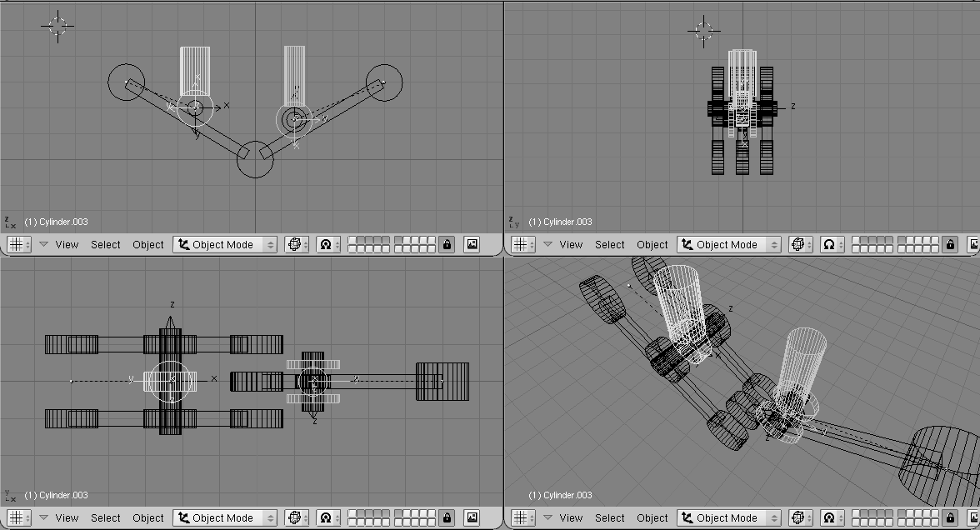Click the 3D cursor crosshair in the side view
This screenshot has width=980, height=530.
click(703, 32)
